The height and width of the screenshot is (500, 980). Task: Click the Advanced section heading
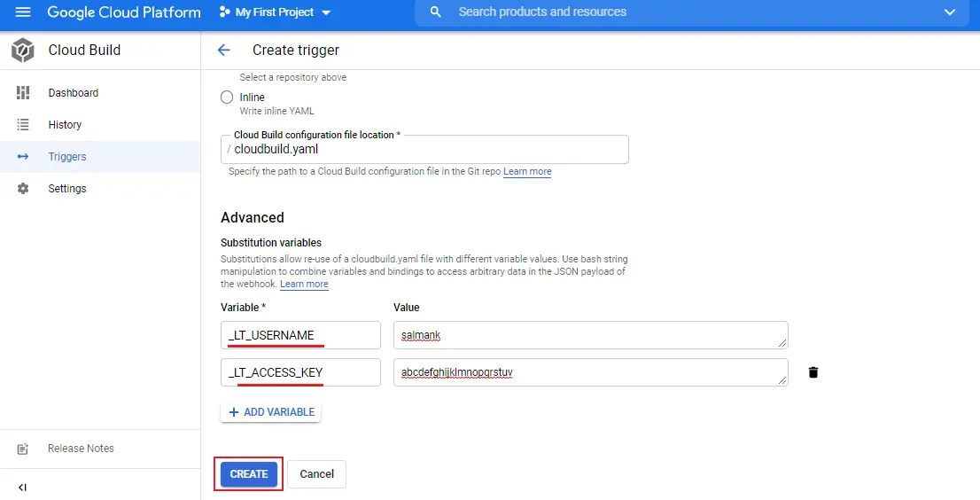253,217
